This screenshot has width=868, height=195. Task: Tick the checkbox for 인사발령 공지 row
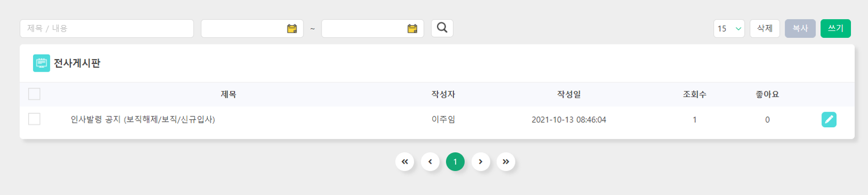(34, 119)
